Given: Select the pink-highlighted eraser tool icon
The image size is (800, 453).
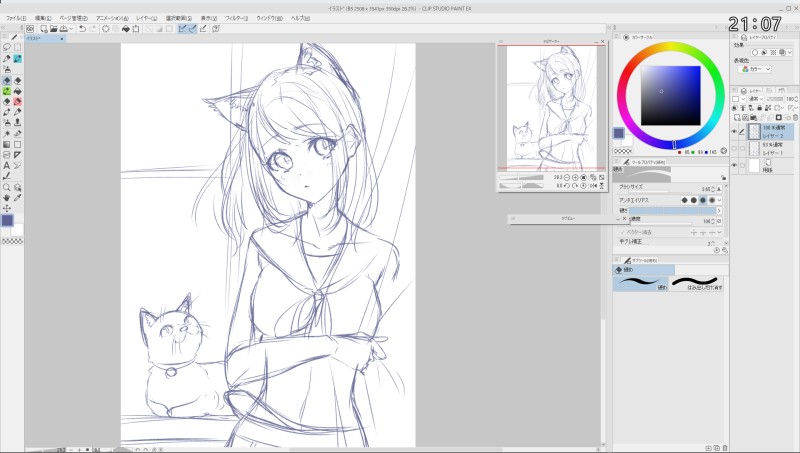Looking at the screenshot, I should click(18, 102).
